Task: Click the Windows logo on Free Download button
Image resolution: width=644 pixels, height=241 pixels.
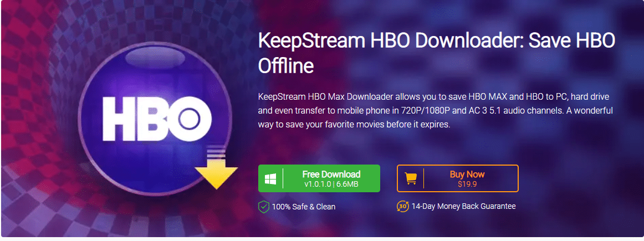Action: click(x=270, y=178)
